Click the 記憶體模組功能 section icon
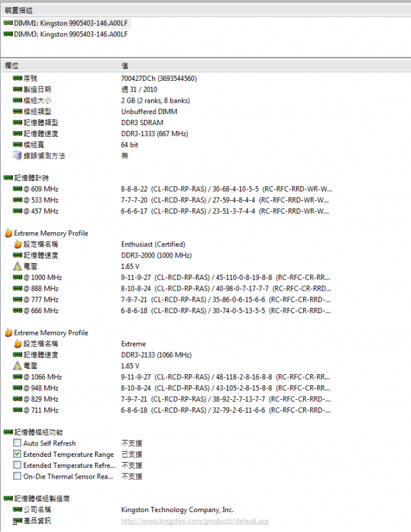The width and height of the screenshot is (411, 532). tap(8, 433)
